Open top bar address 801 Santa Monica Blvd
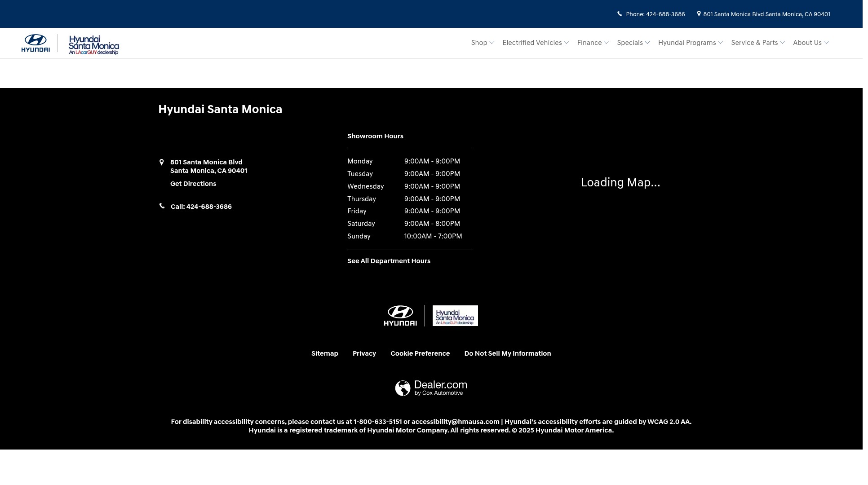Image resolution: width=868 pixels, height=485 pixels. coord(766,14)
